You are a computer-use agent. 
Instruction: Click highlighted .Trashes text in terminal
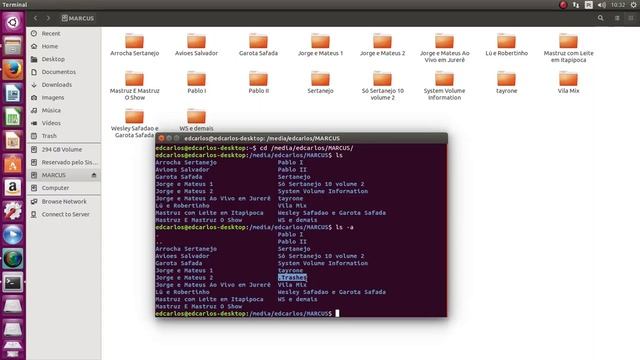(292, 278)
